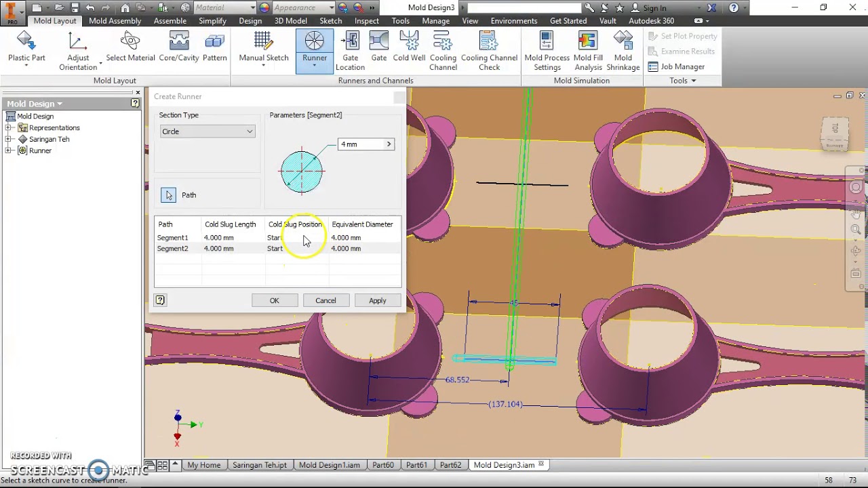
Task: Launch Core/Cavity tool
Action: [179, 47]
